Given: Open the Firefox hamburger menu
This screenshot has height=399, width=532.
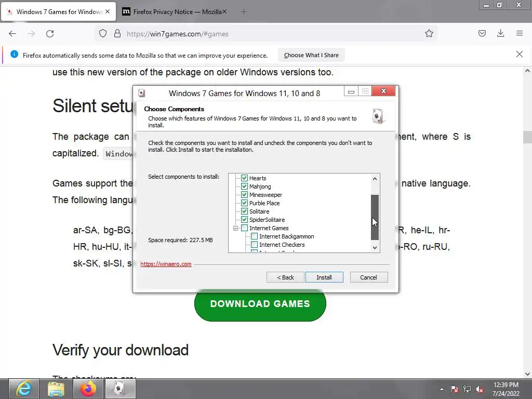Looking at the screenshot, I should (x=520, y=34).
